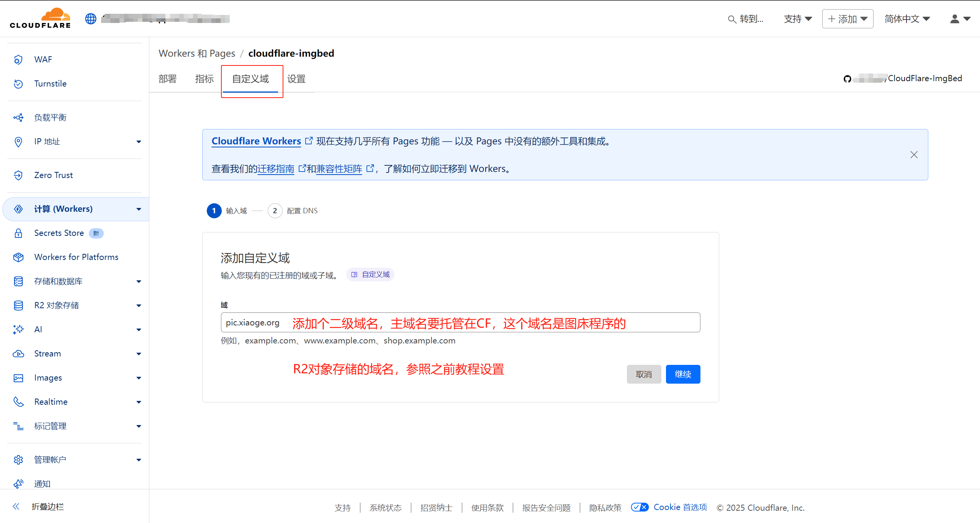
Task: Expand the R2 对象存储 section
Action: 139,305
